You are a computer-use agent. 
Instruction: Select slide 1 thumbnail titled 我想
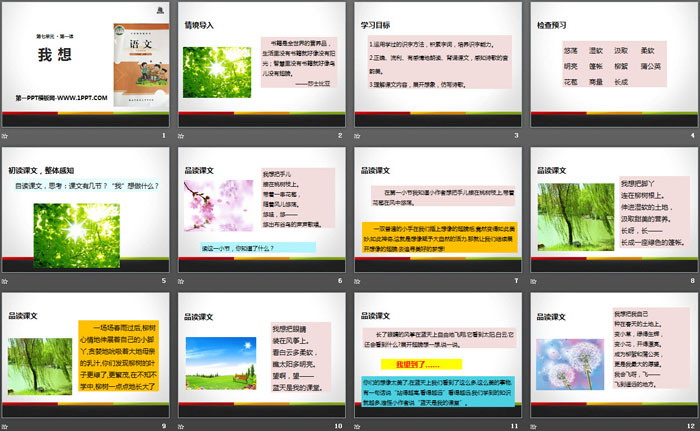pos(85,64)
